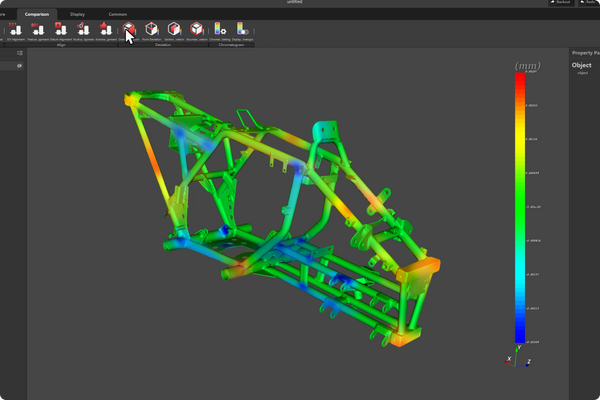Image resolution: width=600 pixels, height=400 pixels.
Task: Run the Automatic Alignment tool
Action: (x=105, y=30)
